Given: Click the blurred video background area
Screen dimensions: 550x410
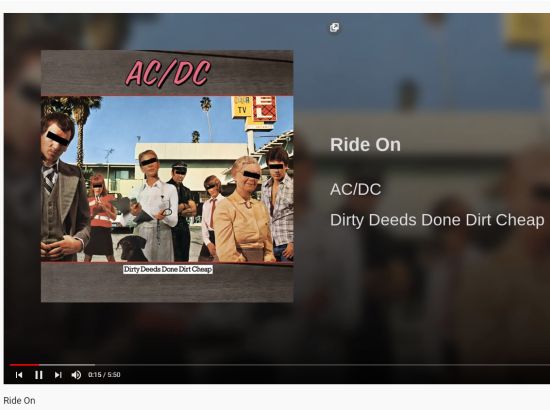Looking at the screenshot, I should [x=421, y=298].
